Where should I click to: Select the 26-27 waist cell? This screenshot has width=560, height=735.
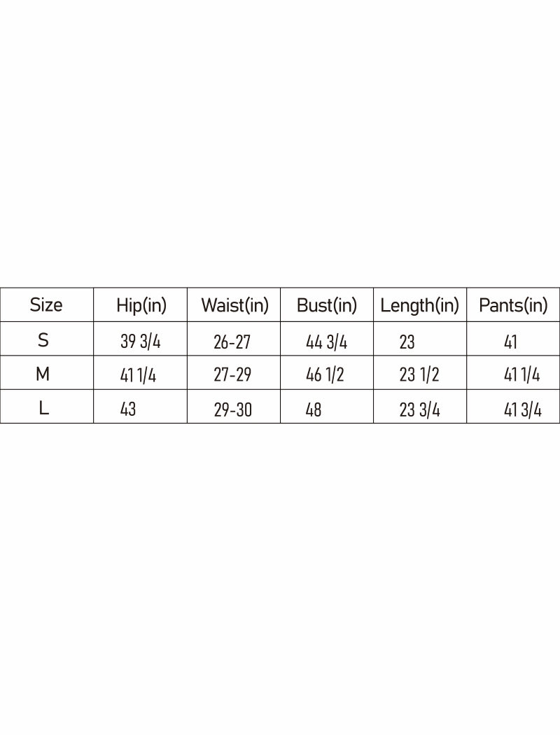click(232, 342)
